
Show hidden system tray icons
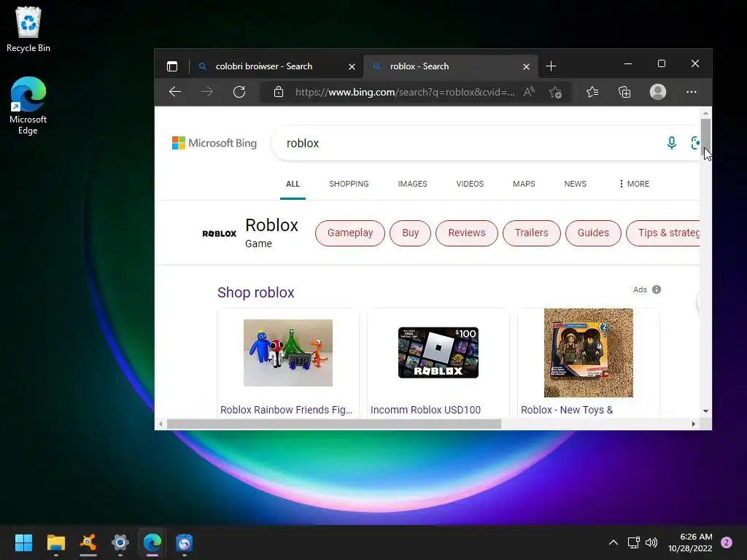[613, 542]
